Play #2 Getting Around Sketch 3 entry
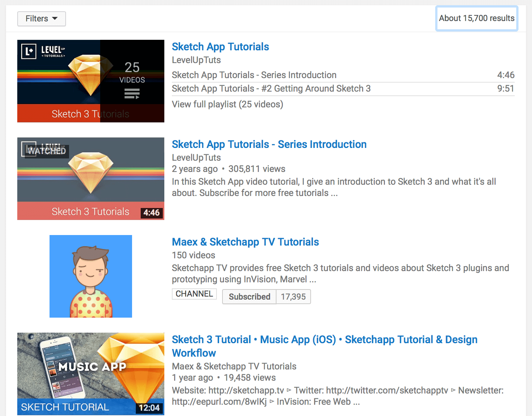 pos(271,89)
